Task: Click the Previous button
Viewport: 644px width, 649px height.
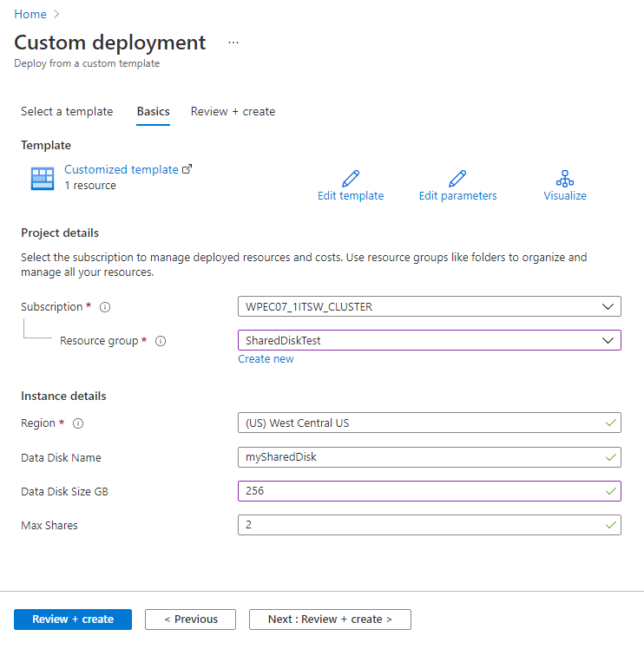Action: (x=190, y=619)
